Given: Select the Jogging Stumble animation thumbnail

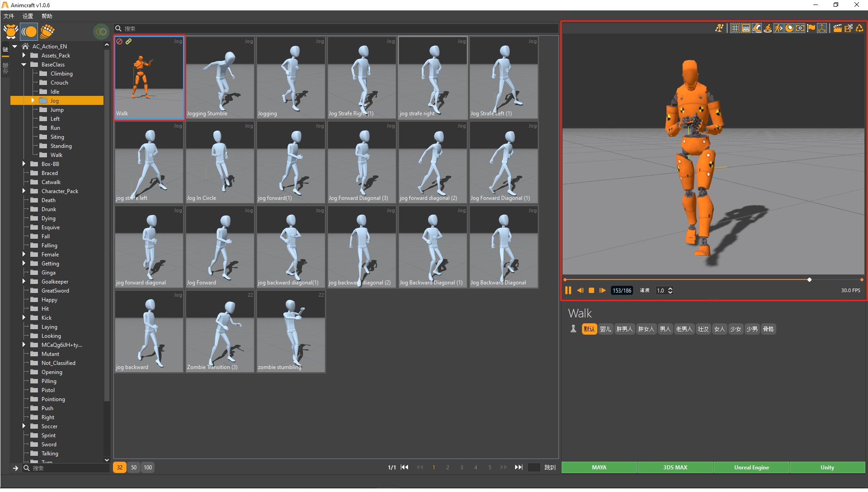Looking at the screenshot, I should (x=220, y=78).
